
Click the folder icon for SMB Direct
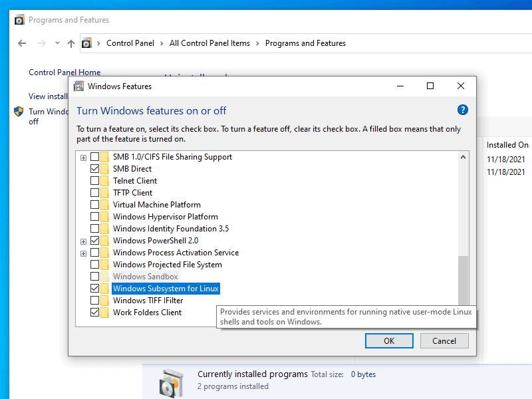click(x=105, y=169)
